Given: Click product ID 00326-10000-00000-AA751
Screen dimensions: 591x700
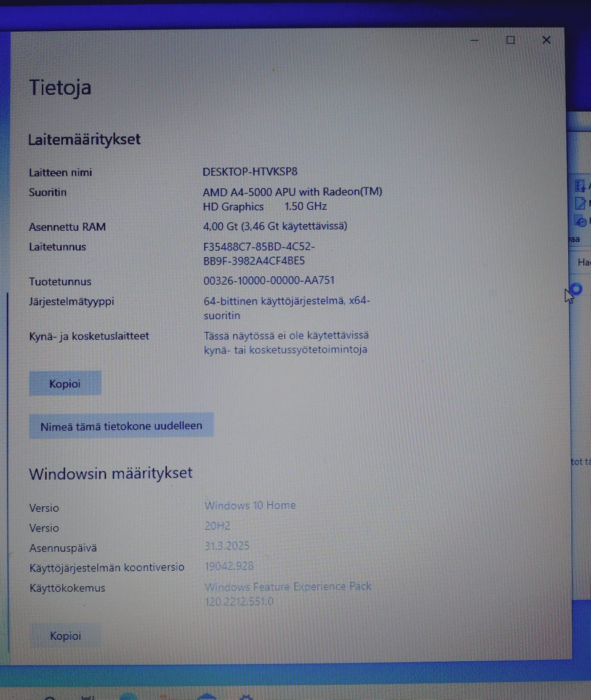Looking at the screenshot, I should (269, 280).
